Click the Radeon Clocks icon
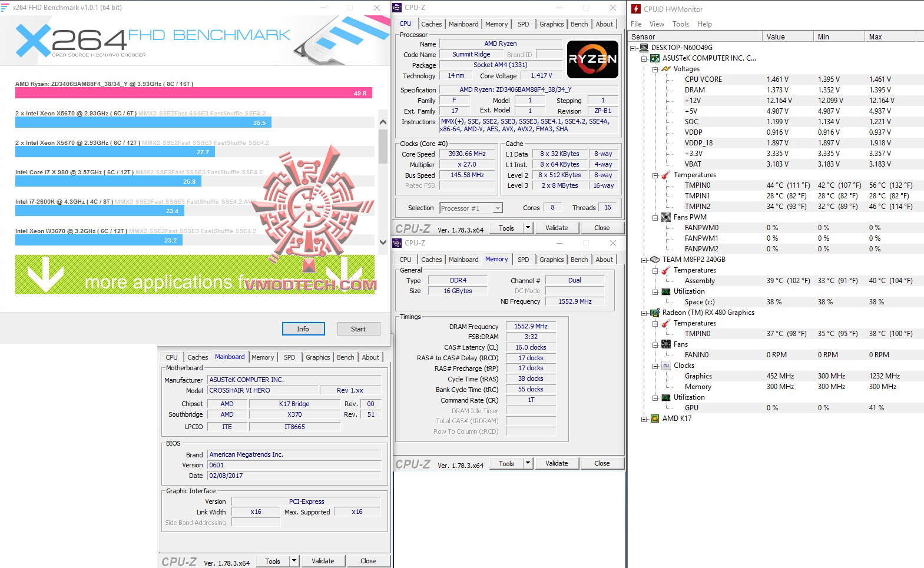The height and width of the screenshot is (568, 924). [666, 366]
